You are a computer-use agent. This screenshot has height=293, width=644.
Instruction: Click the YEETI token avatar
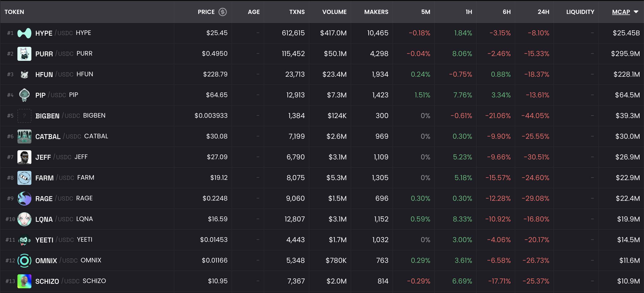(x=24, y=240)
